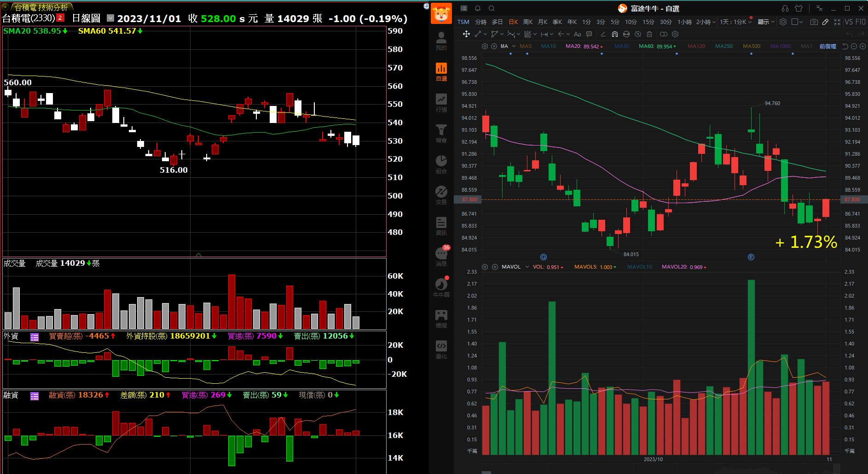Viewport: 868px width, 474px height.
Task: Toggle magnet snap mode for drawings
Action: pyautogui.click(x=615, y=34)
